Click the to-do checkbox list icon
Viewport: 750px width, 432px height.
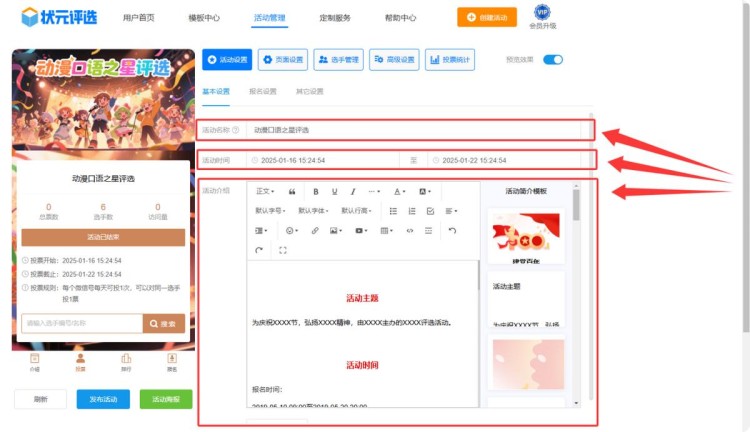430,211
